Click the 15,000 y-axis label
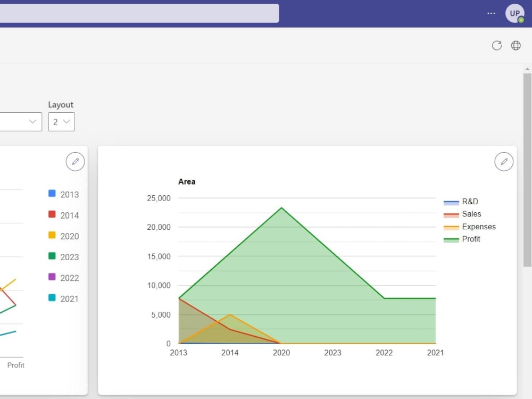The image size is (532, 399). pyautogui.click(x=159, y=256)
